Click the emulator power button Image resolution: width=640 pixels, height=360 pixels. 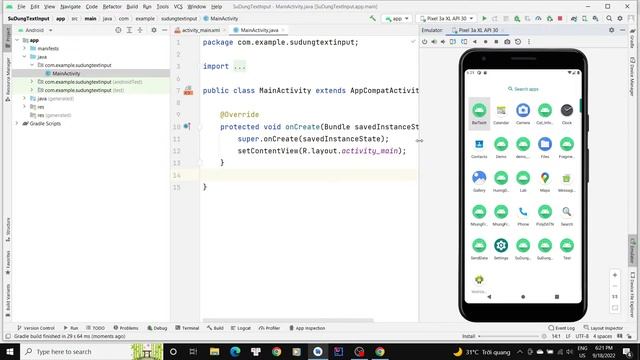point(424,42)
